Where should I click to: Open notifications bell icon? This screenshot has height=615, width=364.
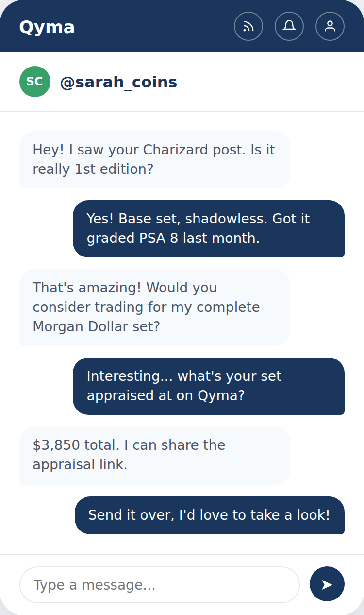pyautogui.click(x=289, y=26)
